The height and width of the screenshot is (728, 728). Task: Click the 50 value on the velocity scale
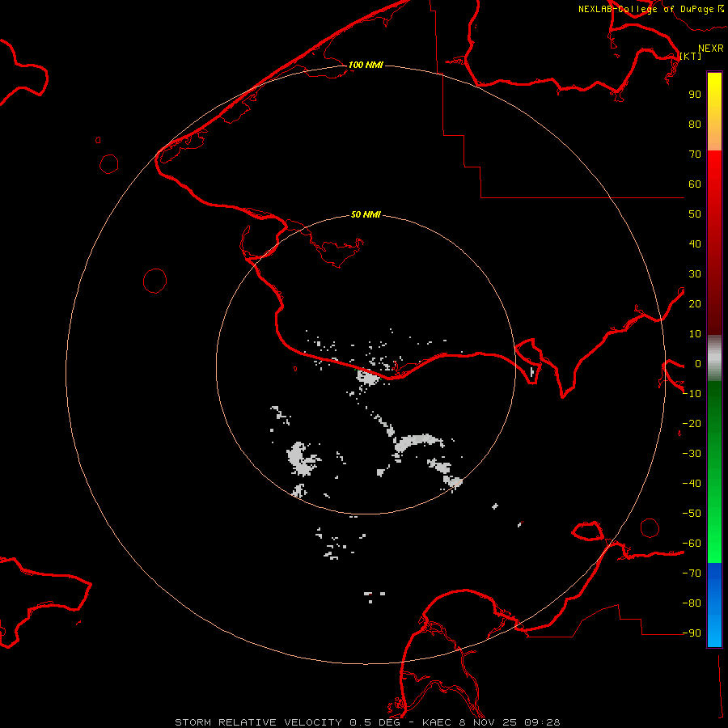[695, 214]
